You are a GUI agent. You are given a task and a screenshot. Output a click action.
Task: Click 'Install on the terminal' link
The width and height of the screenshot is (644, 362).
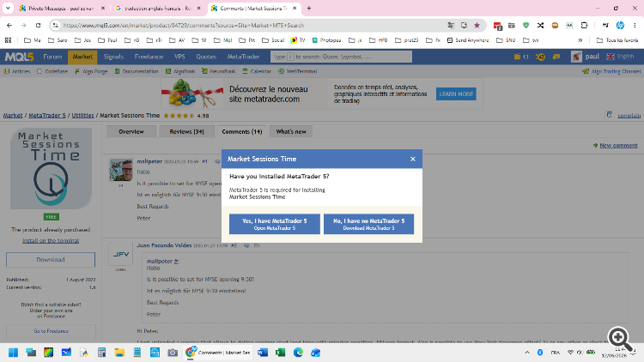(51, 240)
